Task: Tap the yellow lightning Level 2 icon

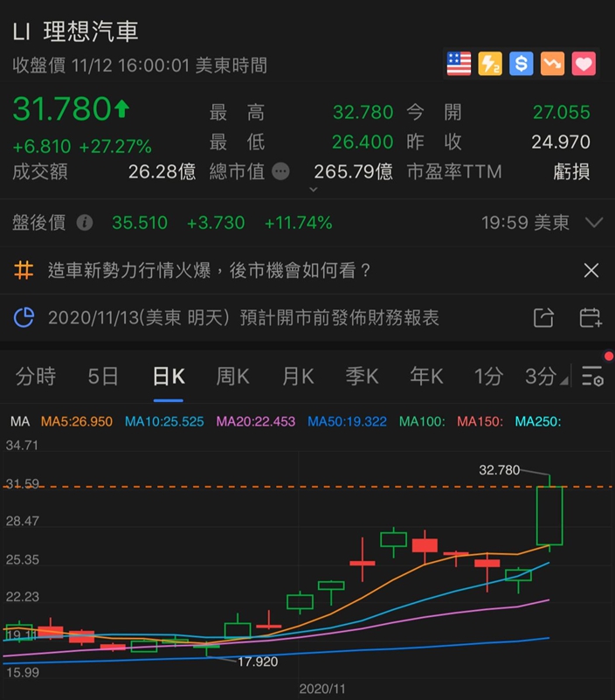Action: [x=490, y=64]
